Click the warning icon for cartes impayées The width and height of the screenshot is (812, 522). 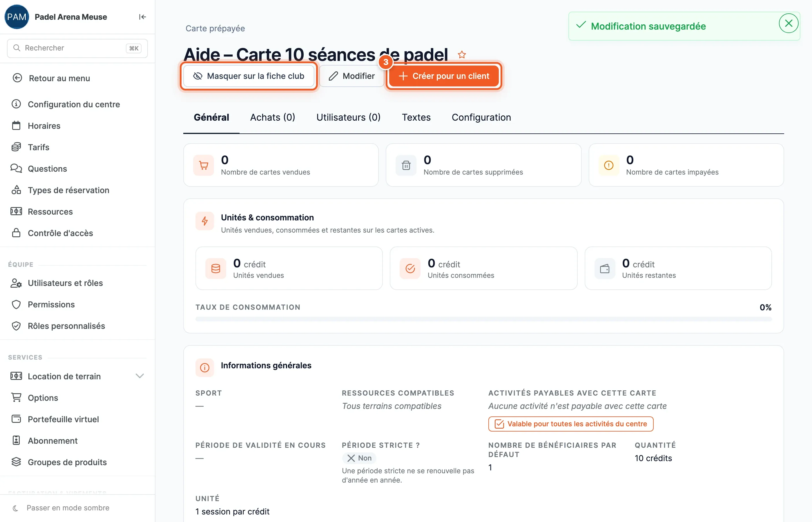(x=609, y=165)
